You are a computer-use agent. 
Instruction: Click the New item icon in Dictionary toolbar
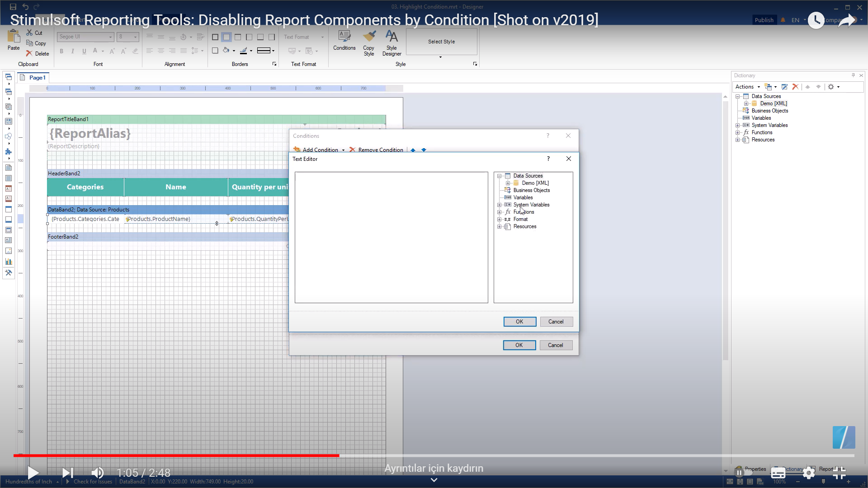click(768, 87)
